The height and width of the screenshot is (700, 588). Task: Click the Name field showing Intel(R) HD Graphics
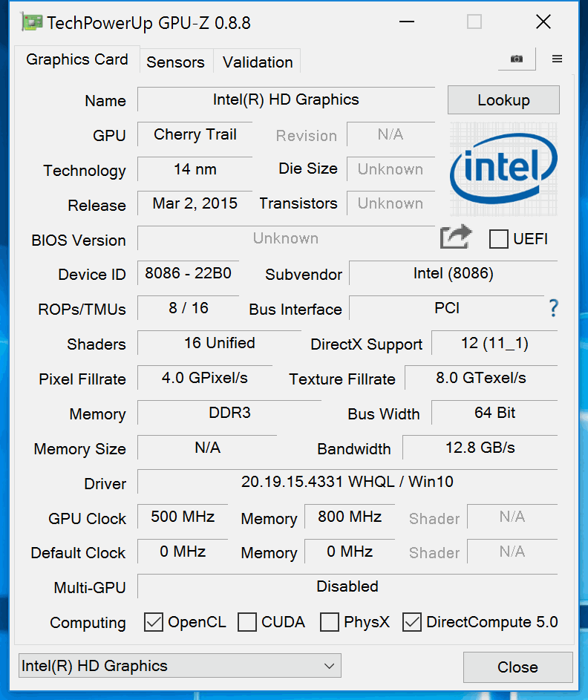286,100
